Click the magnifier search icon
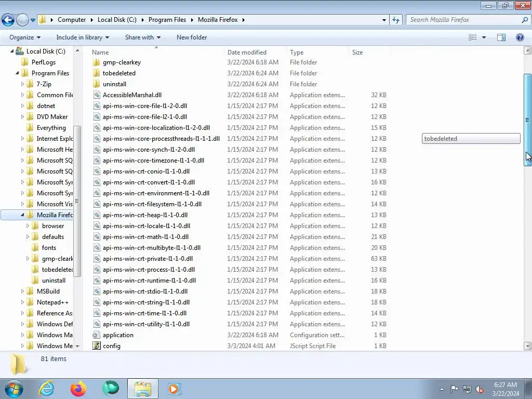The image size is (532, 399). 525,20
